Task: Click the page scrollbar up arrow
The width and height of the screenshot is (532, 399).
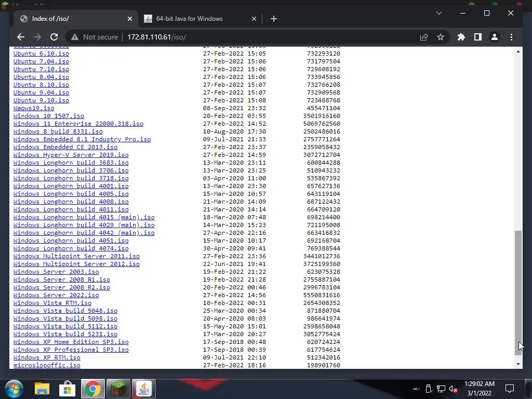Action: coord(518,51)
